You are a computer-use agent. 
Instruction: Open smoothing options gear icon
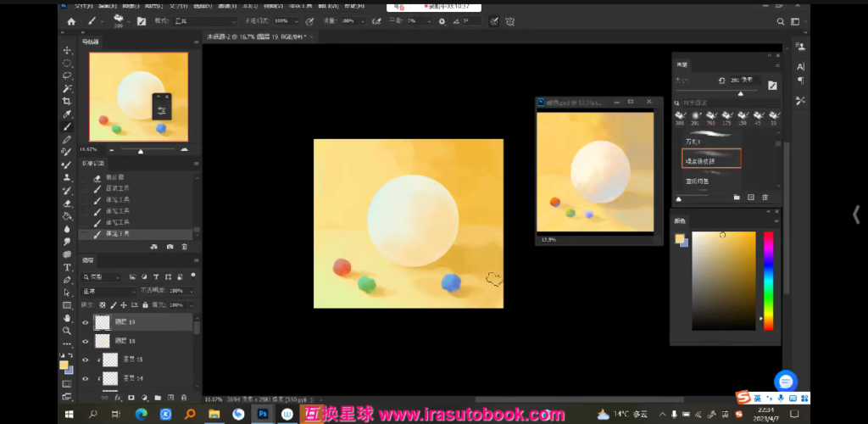pos(442,21)
